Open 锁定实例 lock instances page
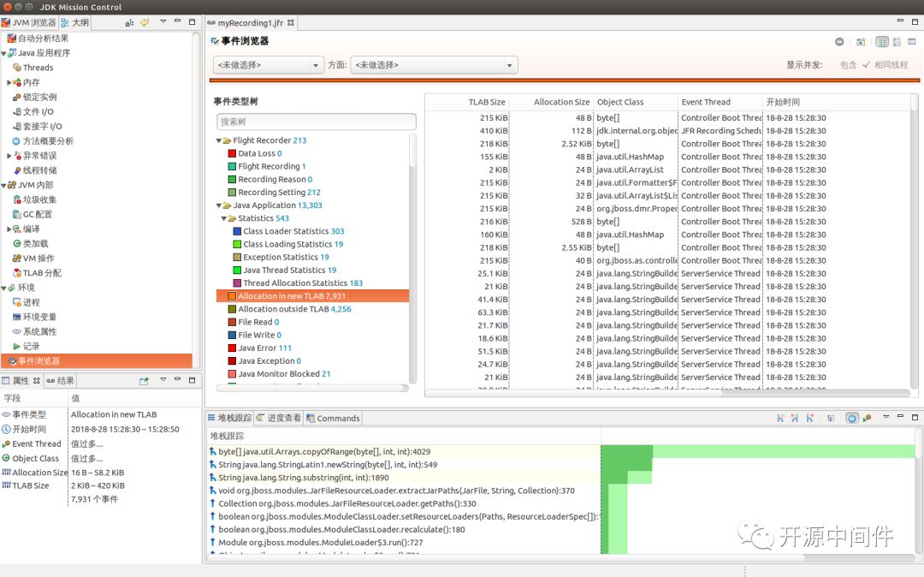The image size is (924, 577). pos(39,97)
